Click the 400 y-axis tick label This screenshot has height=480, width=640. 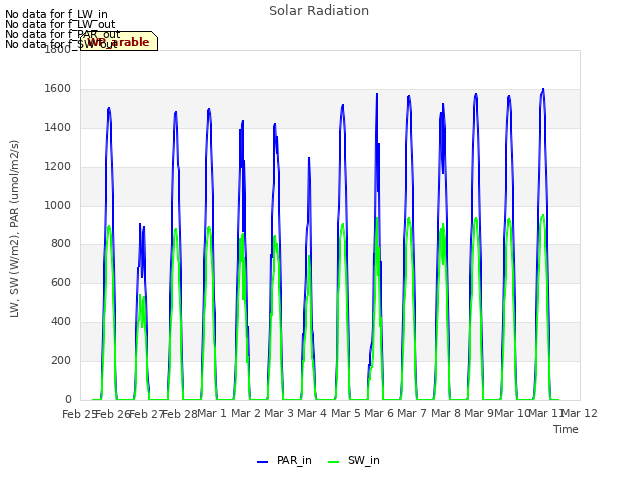point(61,322)
